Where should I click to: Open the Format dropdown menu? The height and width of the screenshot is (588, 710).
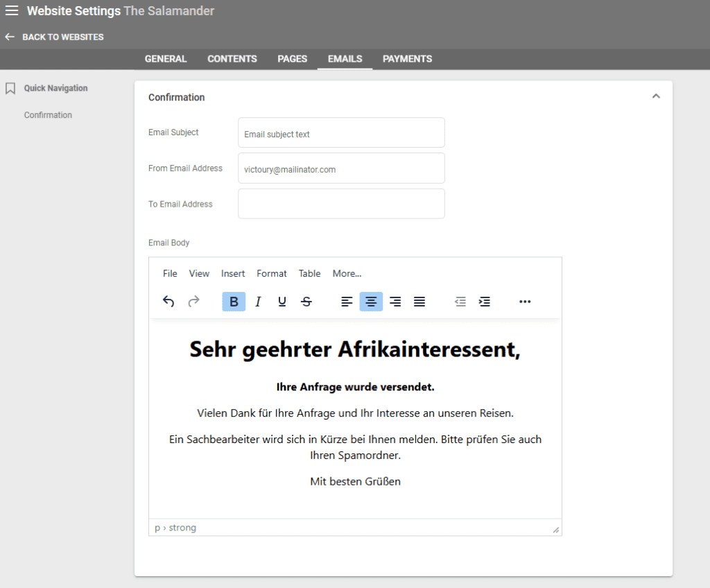click(x=271, y=273)
